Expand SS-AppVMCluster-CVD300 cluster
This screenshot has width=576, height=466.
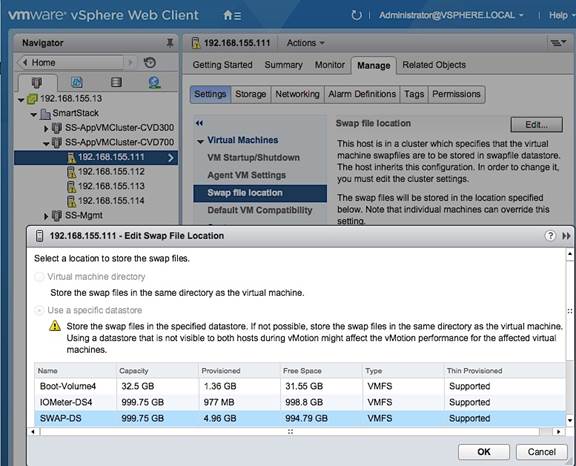tap(46, 128)
